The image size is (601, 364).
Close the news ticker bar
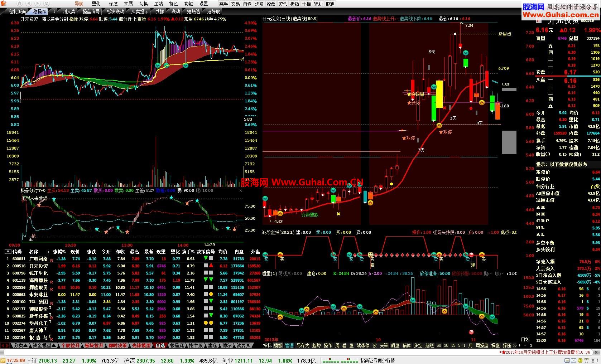[596, 352]
